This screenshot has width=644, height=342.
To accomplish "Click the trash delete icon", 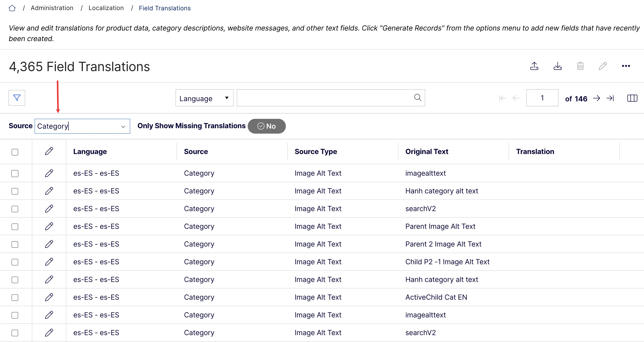I will 580,66.
